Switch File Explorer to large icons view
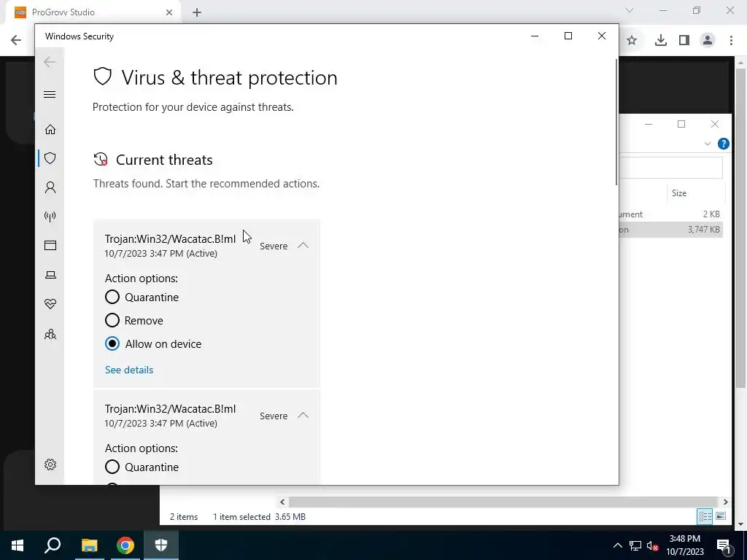 pos(721,516)
